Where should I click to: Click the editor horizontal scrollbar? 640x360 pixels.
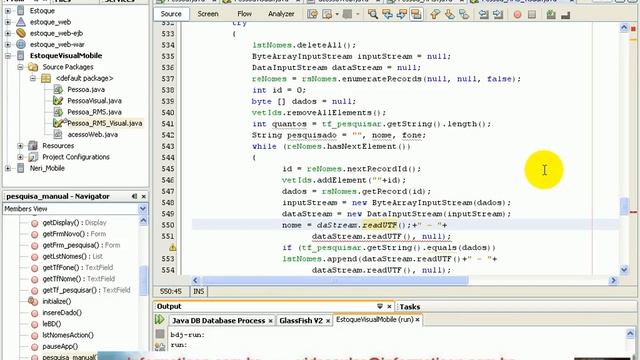[x=335, y=280]
